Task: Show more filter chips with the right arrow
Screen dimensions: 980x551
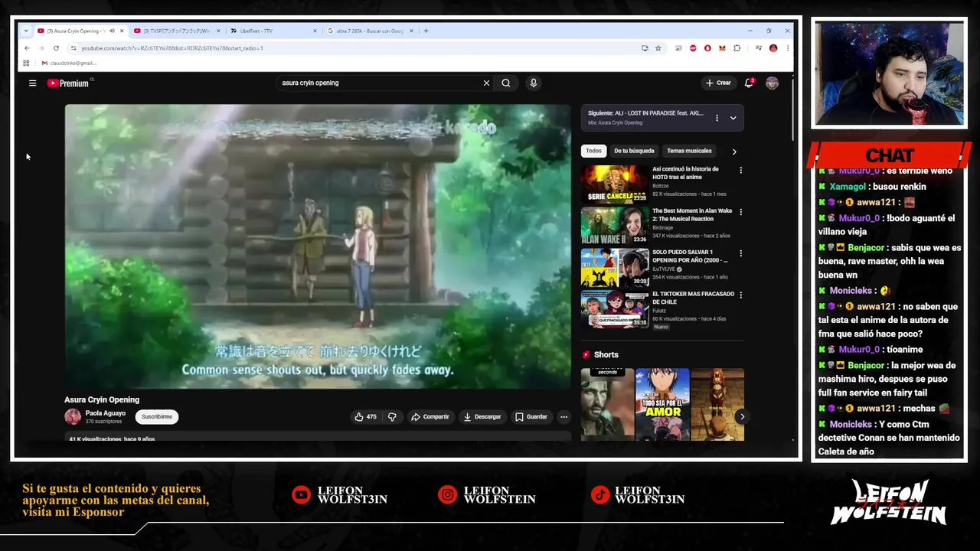Action: [734, 152]
